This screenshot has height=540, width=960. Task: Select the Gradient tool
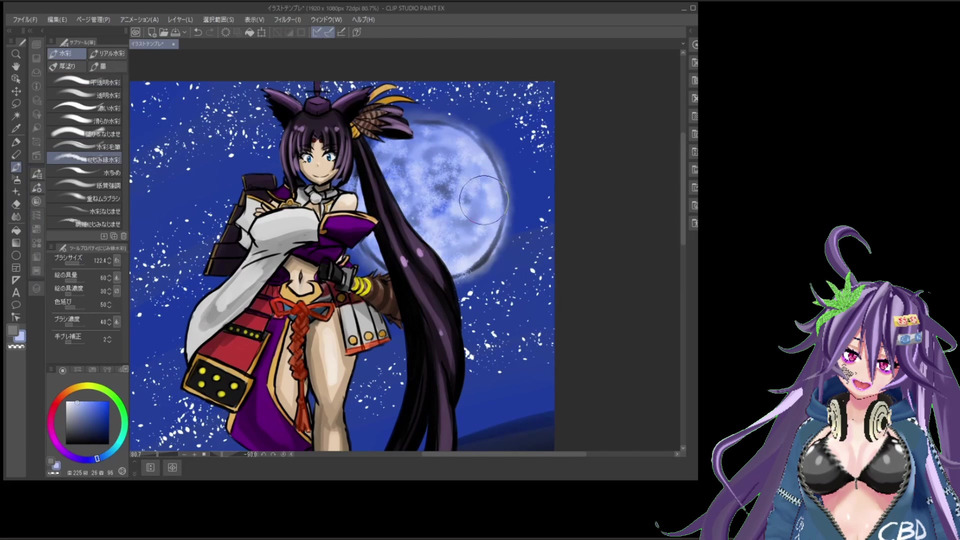(x=16, y=242)
